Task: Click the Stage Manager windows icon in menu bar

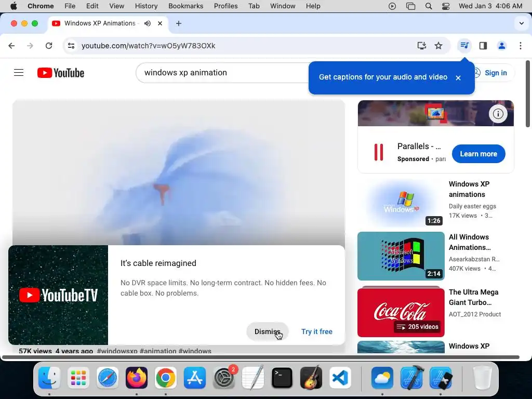Action: pos(410,6)
